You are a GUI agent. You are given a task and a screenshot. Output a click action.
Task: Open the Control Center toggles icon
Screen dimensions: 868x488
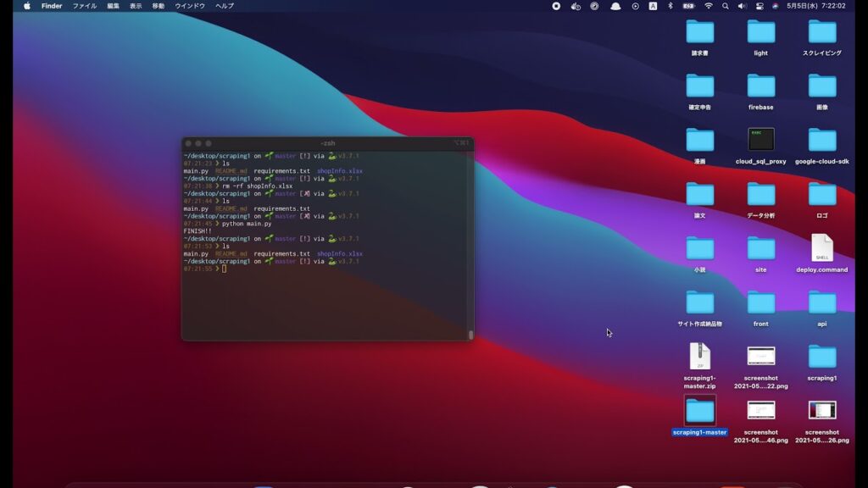(759, 6)
